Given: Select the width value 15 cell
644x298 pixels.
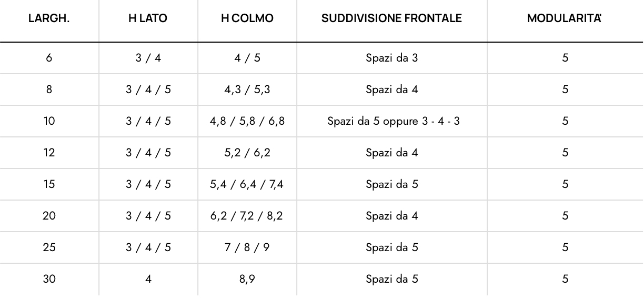Looking at the screenshot, I should 48,184.
